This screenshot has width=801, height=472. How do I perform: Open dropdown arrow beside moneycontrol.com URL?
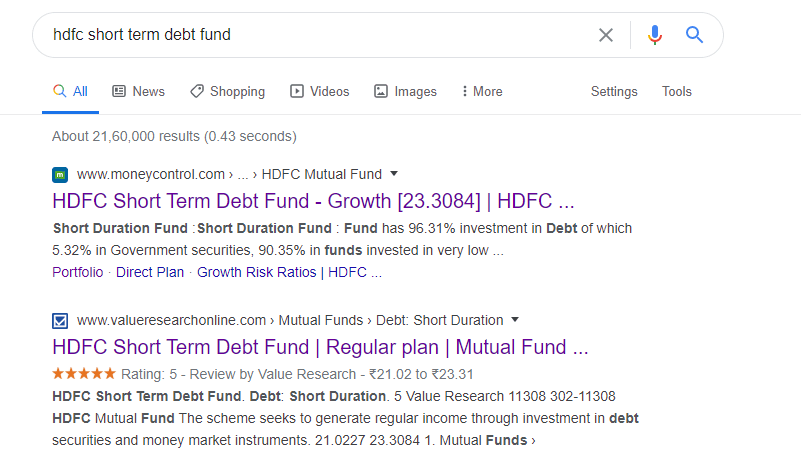pyautogui.click(x=394, y=173)
